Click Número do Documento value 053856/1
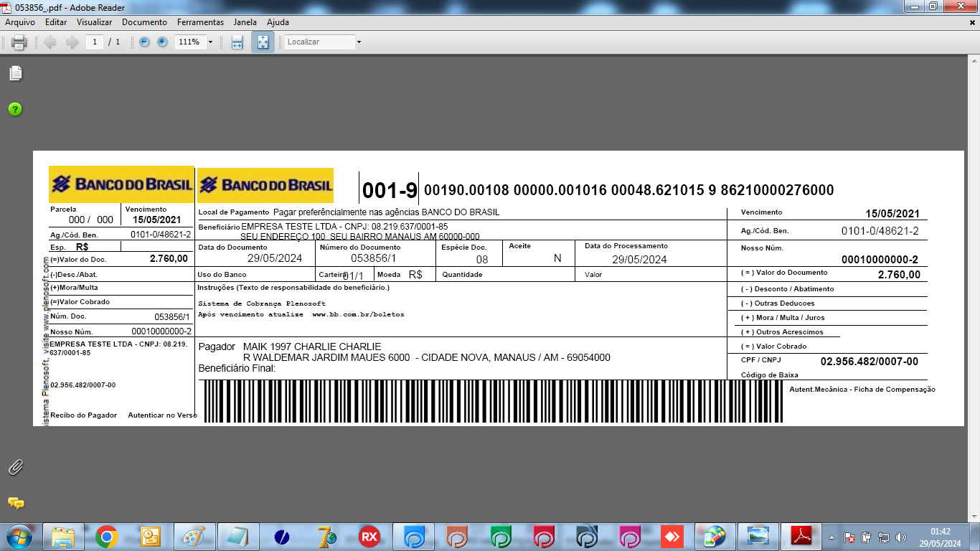 point(373,258)
